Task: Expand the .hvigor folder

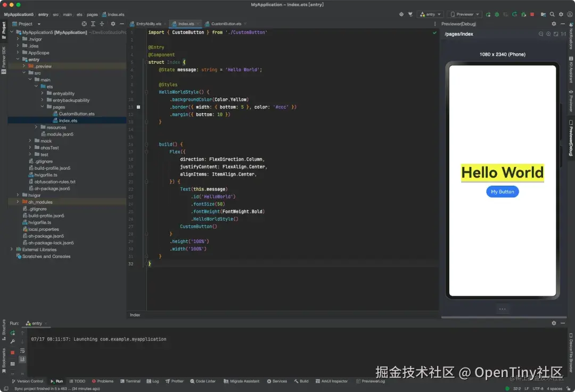Action: point(18,39)
